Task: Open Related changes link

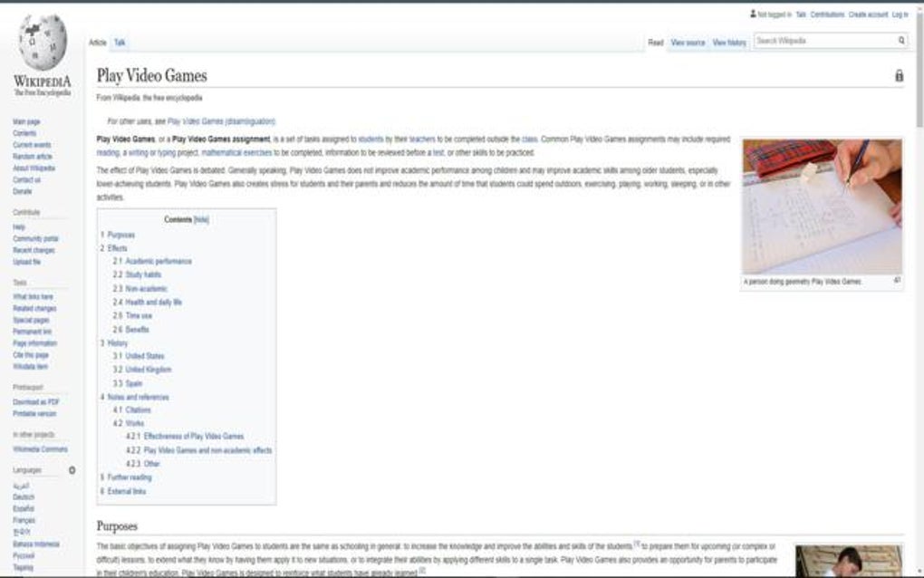Action: (34, 309)
